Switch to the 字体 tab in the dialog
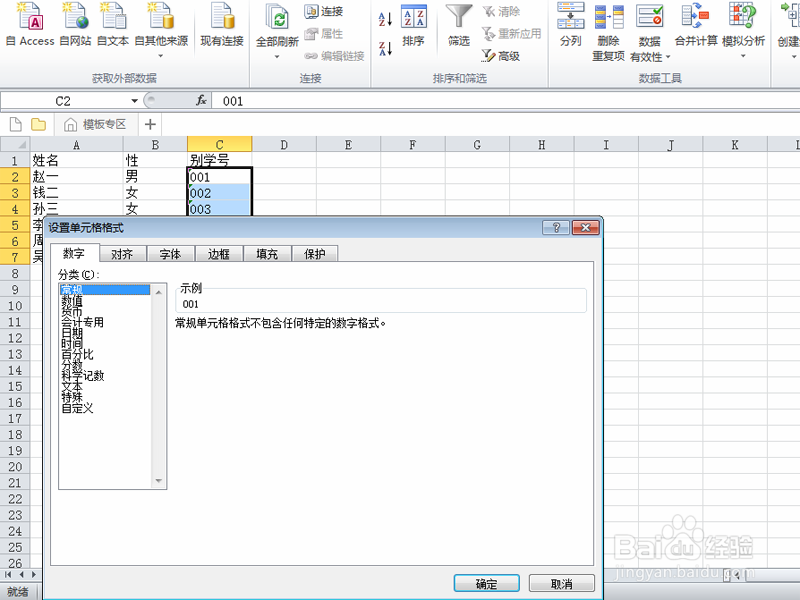The width and height of the screenshot is (800, 600). (x=170, y=254)
